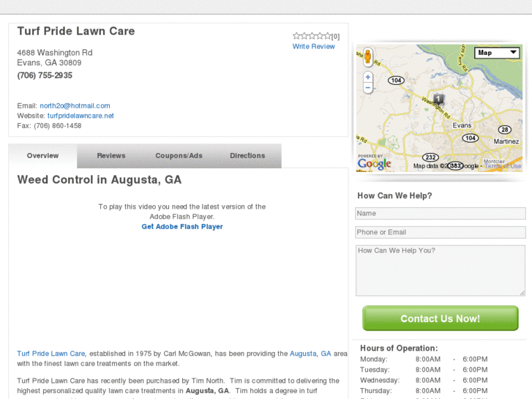Focus the Phone or Email field
The width and height of the screenshot is (532, 399).
point(441,232)
